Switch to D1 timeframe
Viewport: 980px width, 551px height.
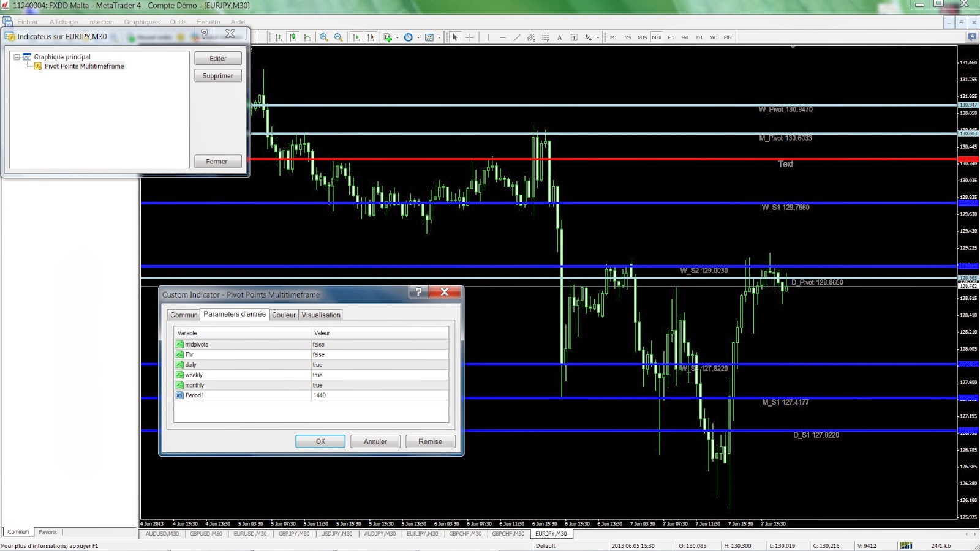pos(699,37)
